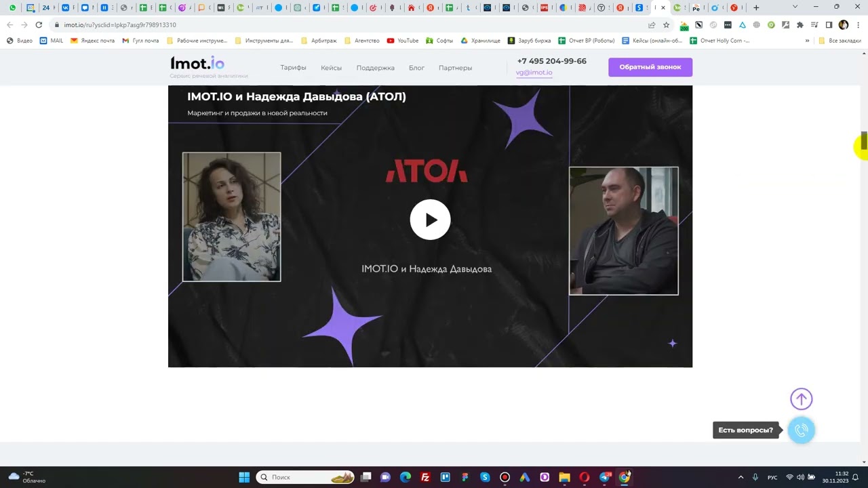The image size is (868, 488).
Task: Go to Поддержка section
Action: tap(375, 68)
